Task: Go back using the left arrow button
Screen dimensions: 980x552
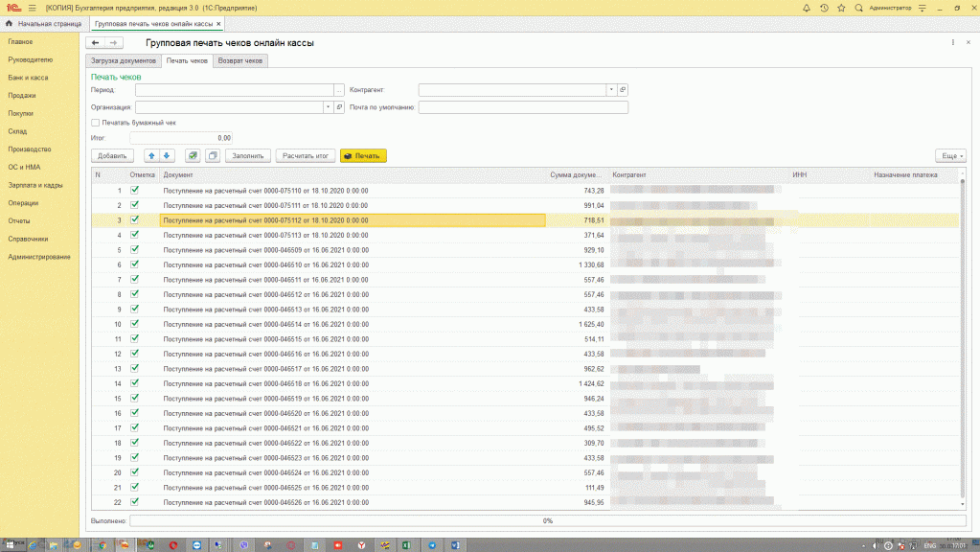Action: pyautogui.click(x=95, y=42)
